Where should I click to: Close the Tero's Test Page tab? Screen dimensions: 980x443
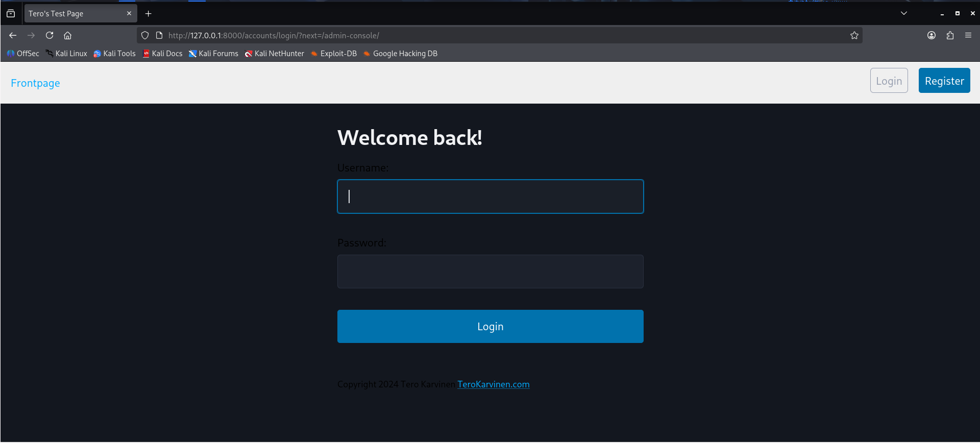(x=129, y=14)
